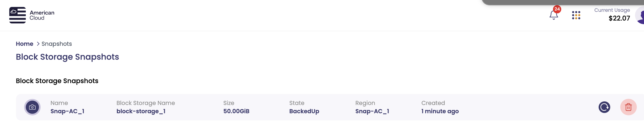The image size is (644, 123).
Task: Click the 50.00GiB size value
Action: pyautogui.click(x=236, y=111)
